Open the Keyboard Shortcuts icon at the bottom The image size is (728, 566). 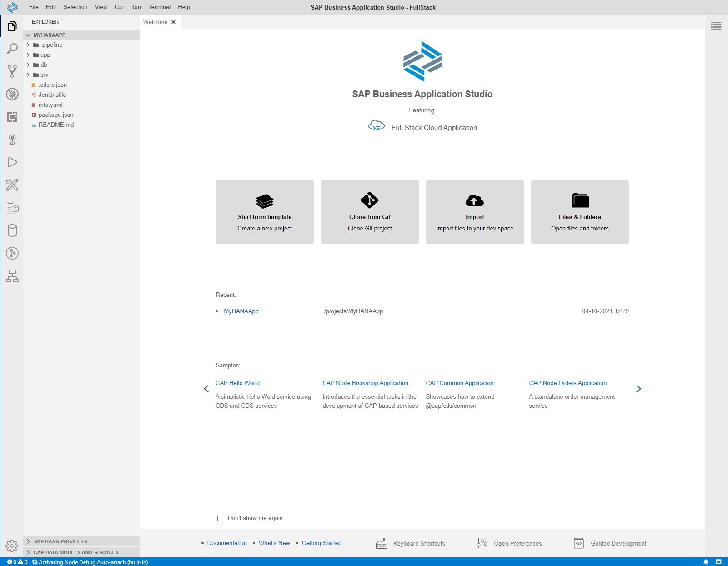point(382,543)
